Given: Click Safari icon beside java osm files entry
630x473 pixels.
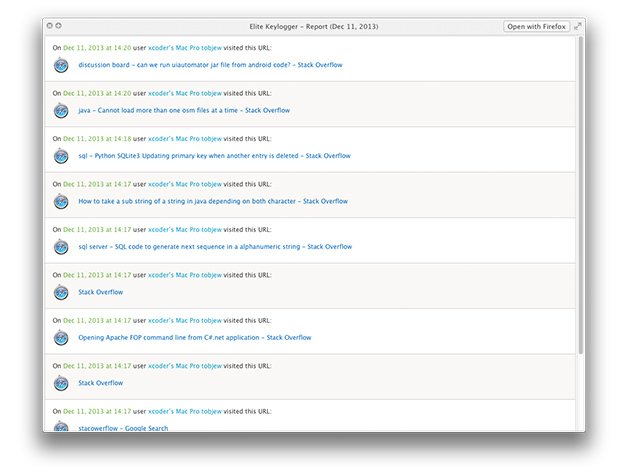Looking at the screenshot, I should 61,110.
